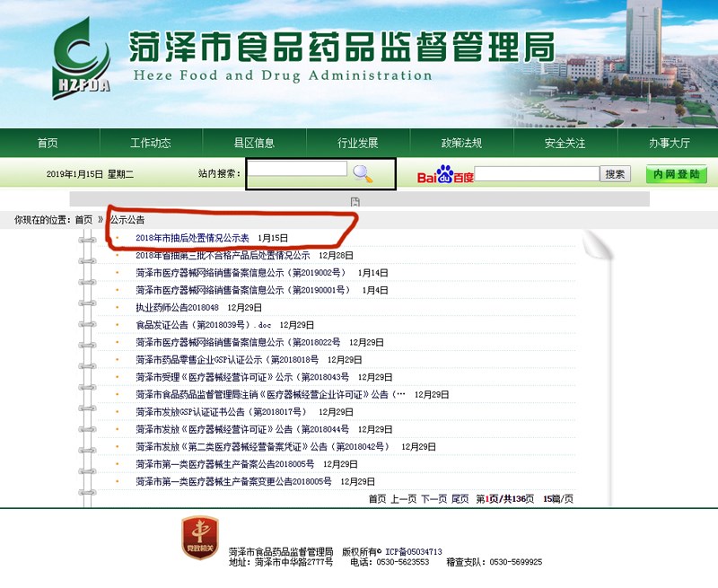
Task: Jump to 尾页 last page
Action: tap(460, 498)
